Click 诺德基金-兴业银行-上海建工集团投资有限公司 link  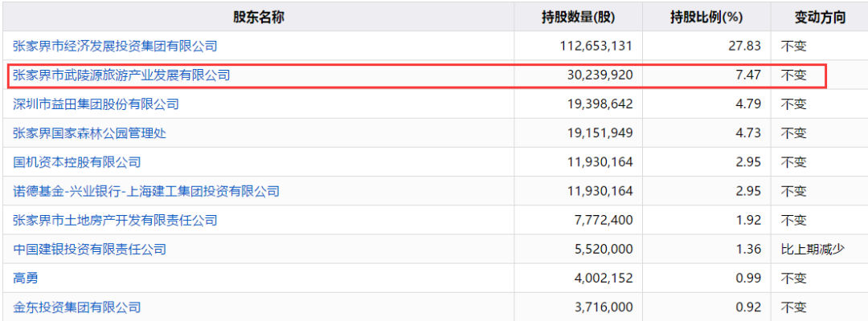pos(146,191)
